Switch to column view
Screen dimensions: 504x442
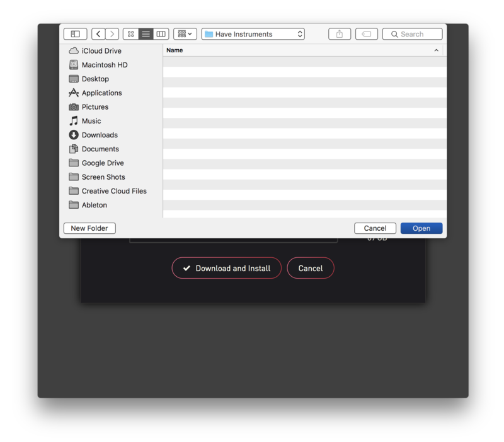point(161,34)
